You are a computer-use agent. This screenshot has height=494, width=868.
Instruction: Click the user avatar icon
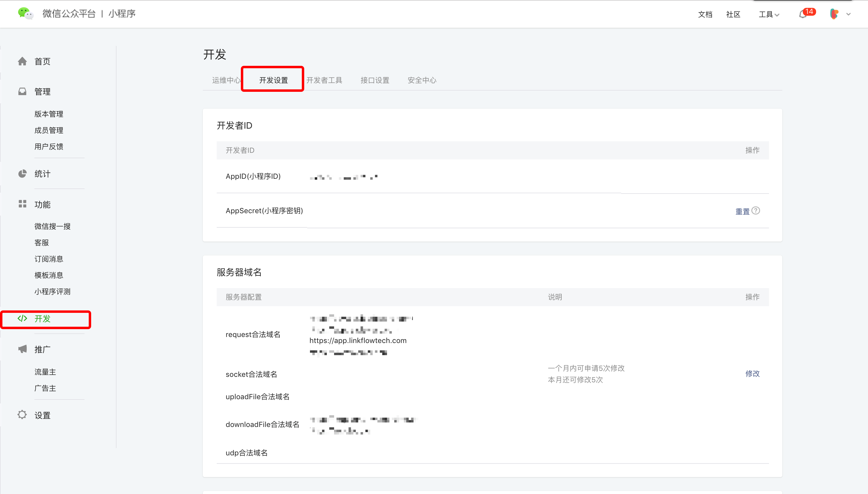pos(834,14)
